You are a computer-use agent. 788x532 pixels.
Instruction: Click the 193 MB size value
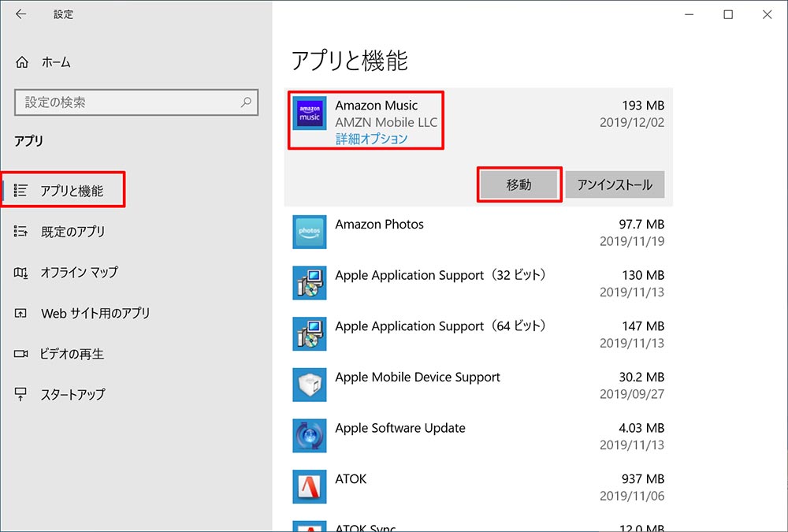tap(643, 105)
